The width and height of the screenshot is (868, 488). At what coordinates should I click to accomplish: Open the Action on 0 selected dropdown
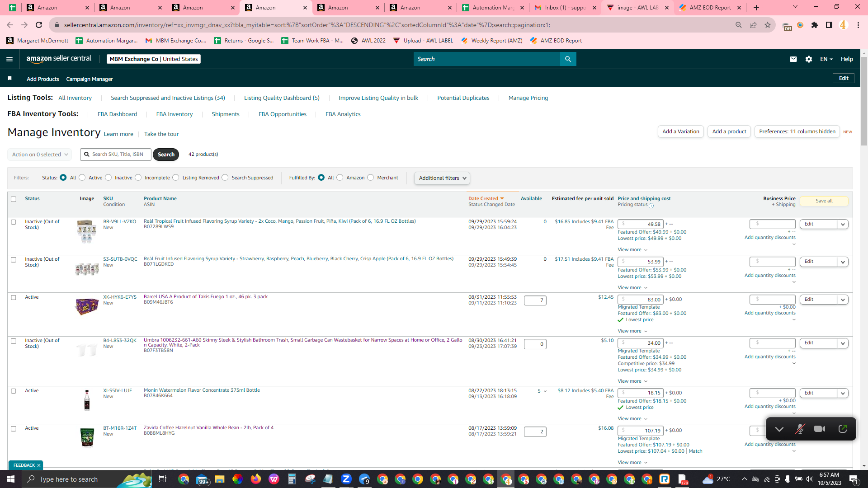[40, 155]
